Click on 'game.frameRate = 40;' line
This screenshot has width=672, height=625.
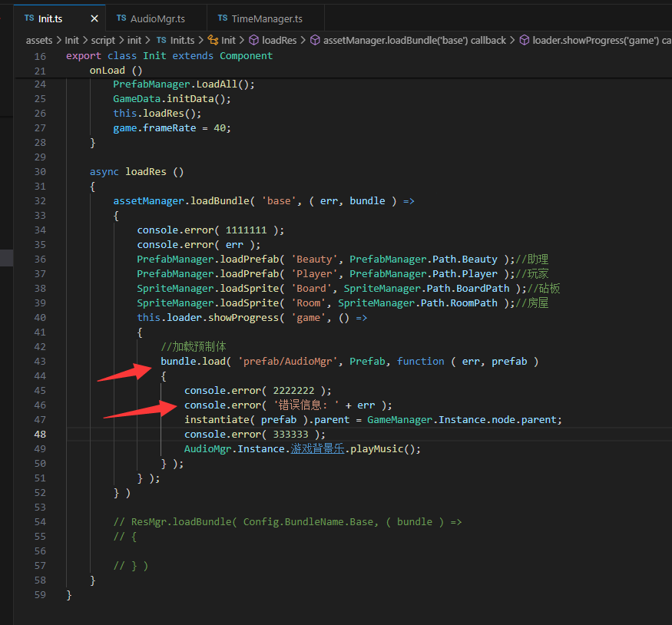click(172, 128)
